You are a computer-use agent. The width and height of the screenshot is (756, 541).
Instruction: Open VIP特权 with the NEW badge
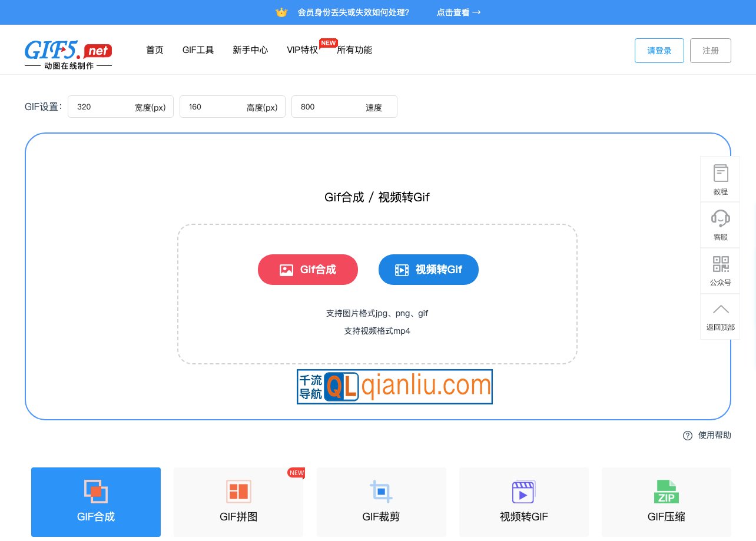[302, 50]
